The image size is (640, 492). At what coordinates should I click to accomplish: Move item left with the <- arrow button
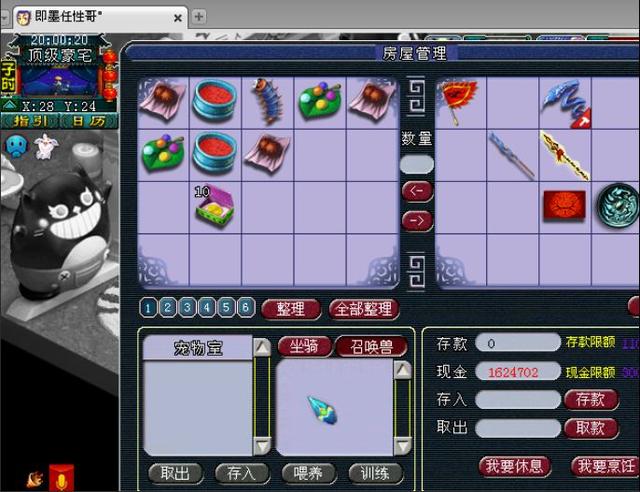click(x=417, y=191)
